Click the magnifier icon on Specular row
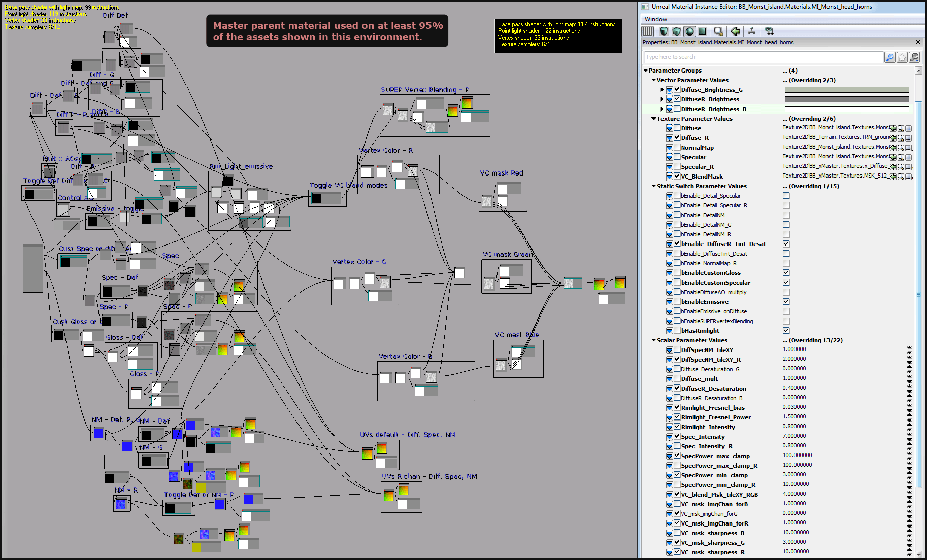The width and height of the screenshot is (927, 560). (901, 157)
